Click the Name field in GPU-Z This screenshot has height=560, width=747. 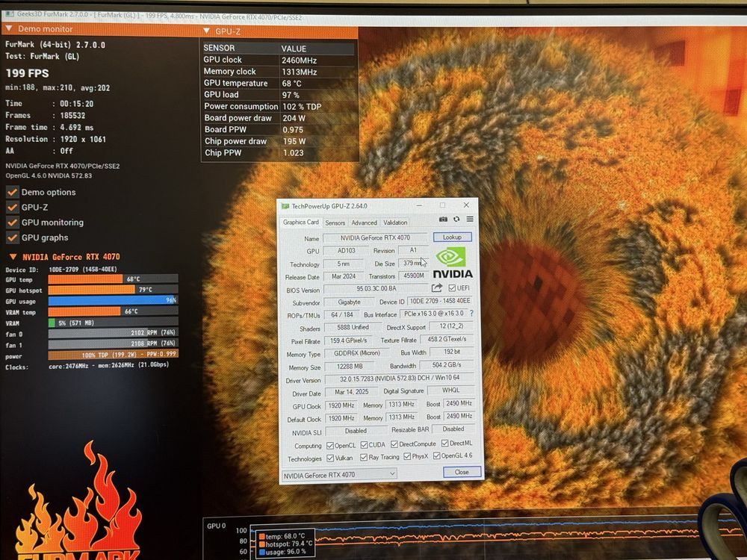coord(376,237)
